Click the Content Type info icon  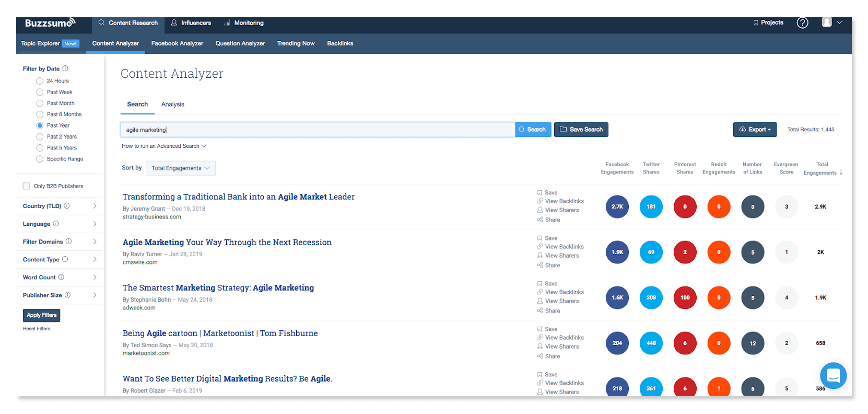(65, 259)
